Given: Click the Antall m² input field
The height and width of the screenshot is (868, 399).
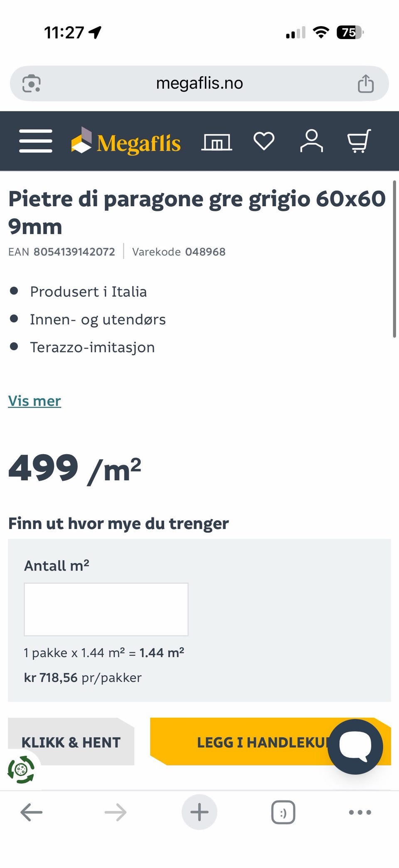Looking at the screenshot, I should click(106, 609).
